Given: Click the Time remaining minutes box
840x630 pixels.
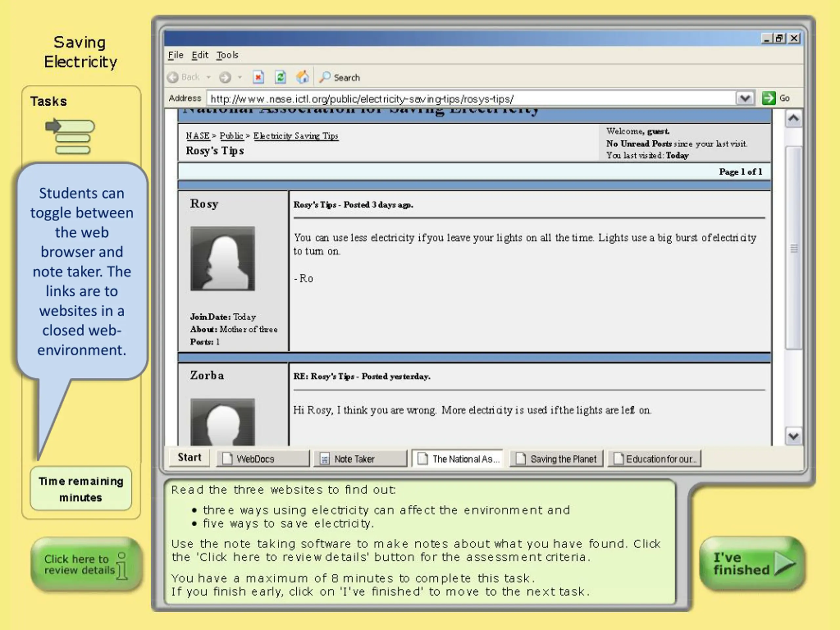Looking at the screenshot, I should pos(81,489).
